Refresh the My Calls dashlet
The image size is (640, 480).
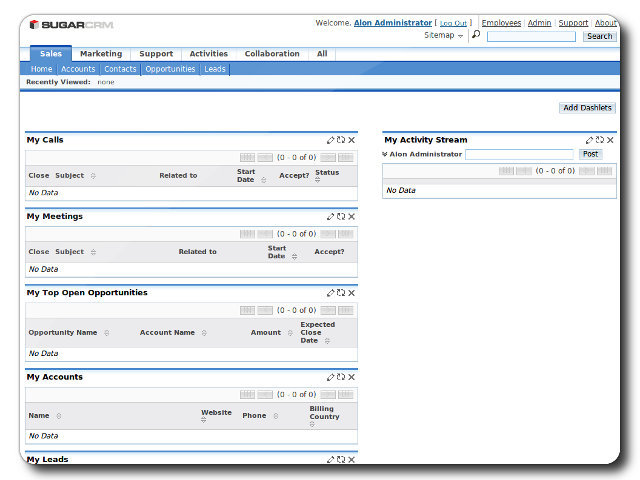tap(341, 140)
